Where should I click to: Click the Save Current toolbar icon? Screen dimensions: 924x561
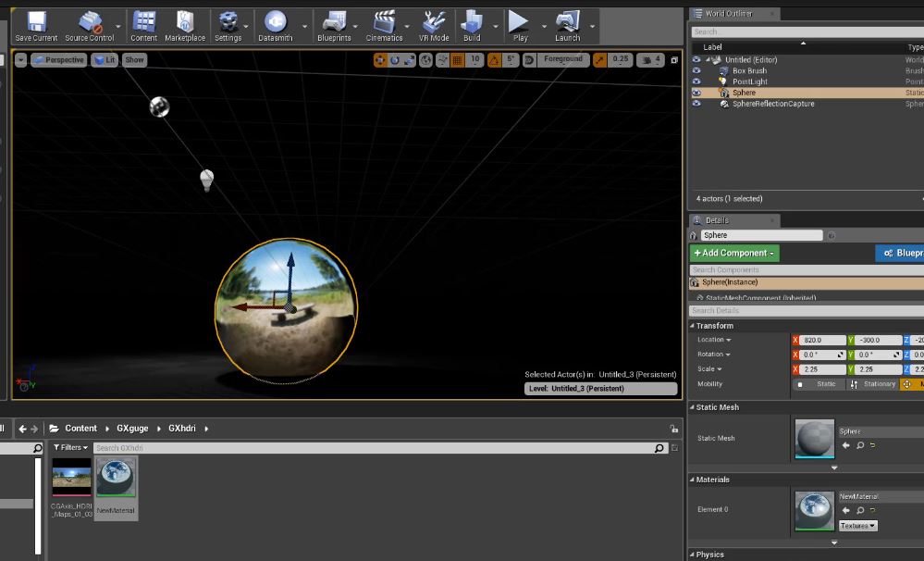[x=36, y=25]
